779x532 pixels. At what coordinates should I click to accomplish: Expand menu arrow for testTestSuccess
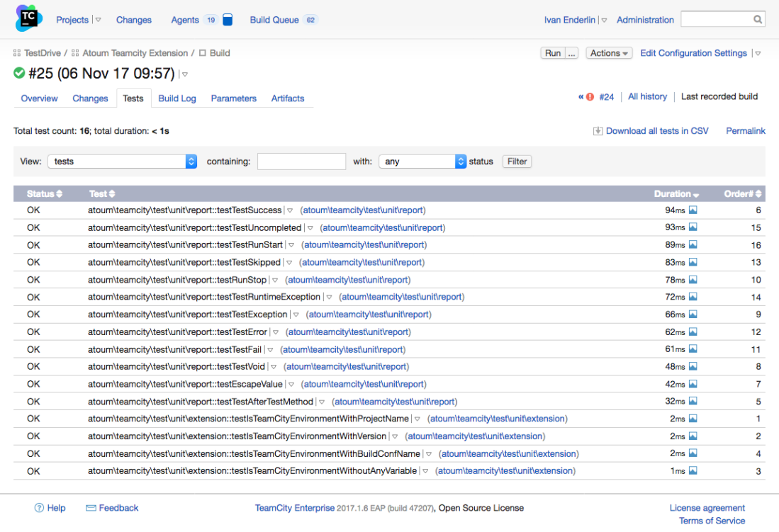[290, 210]
